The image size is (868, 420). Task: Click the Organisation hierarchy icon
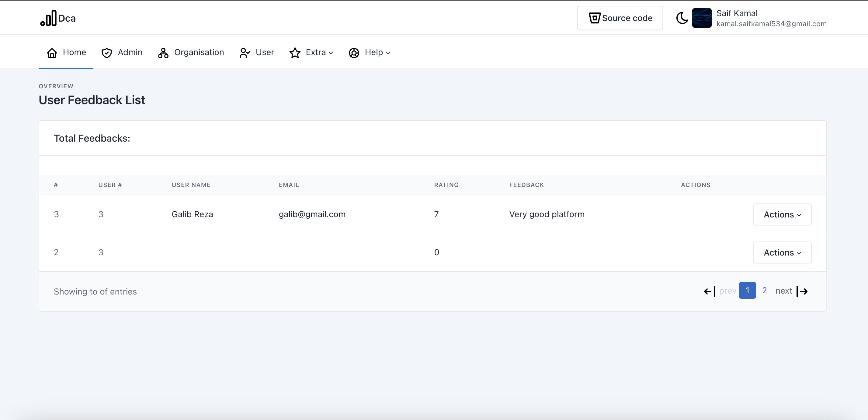coord(163,53)
